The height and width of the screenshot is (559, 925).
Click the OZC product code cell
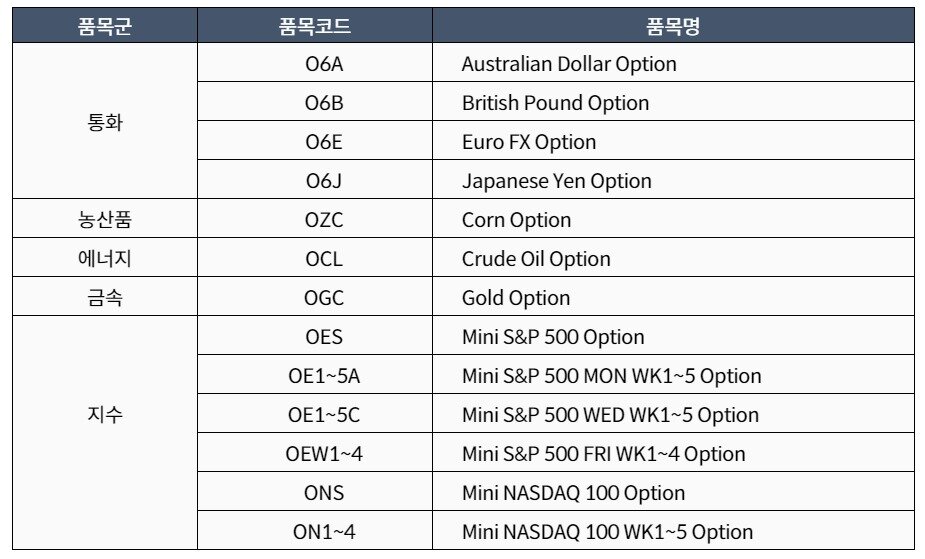[323, 220]
